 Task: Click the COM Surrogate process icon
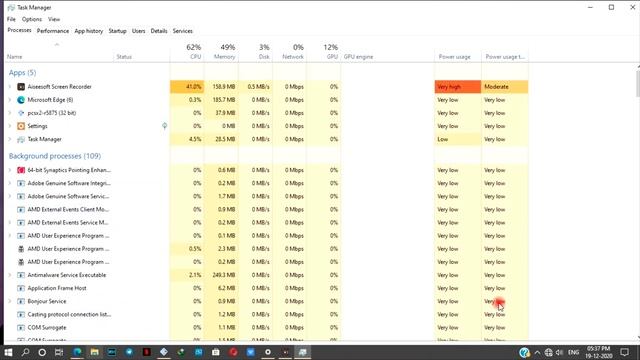(21, 327)
